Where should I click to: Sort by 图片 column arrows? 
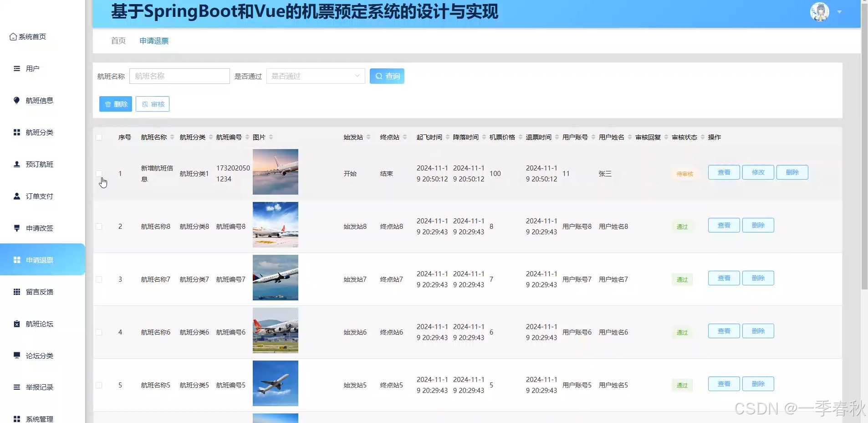[x=271, y=137]
